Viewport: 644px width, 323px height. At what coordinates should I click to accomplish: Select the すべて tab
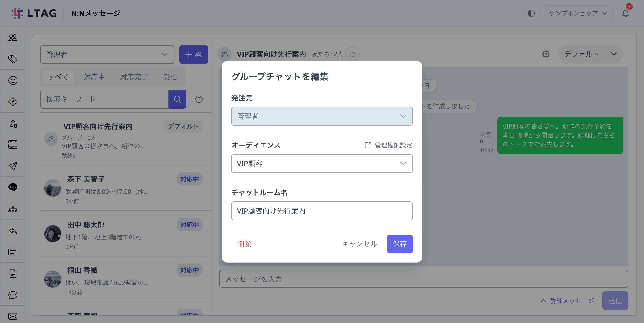pos(58,77)
